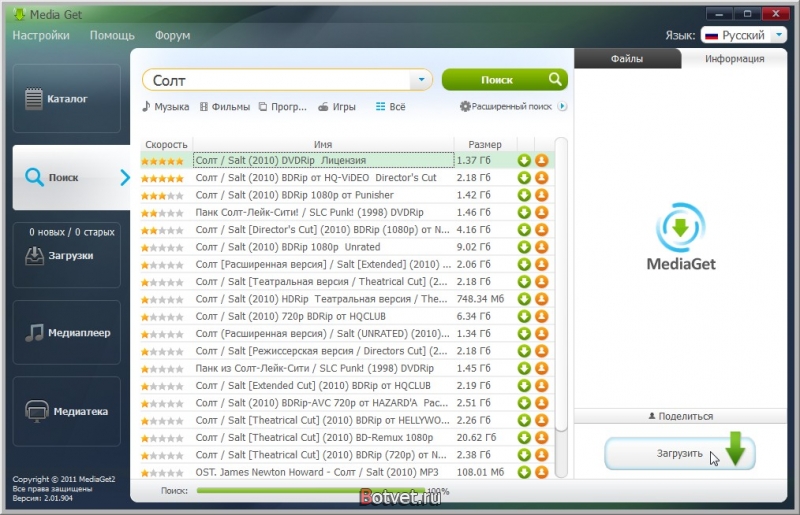The width and height of the screenshot is (800, 515).
Task: Select Солт BDRip 1080p от Punisher row
Action: pyautogui.click(x=347, y=195)
